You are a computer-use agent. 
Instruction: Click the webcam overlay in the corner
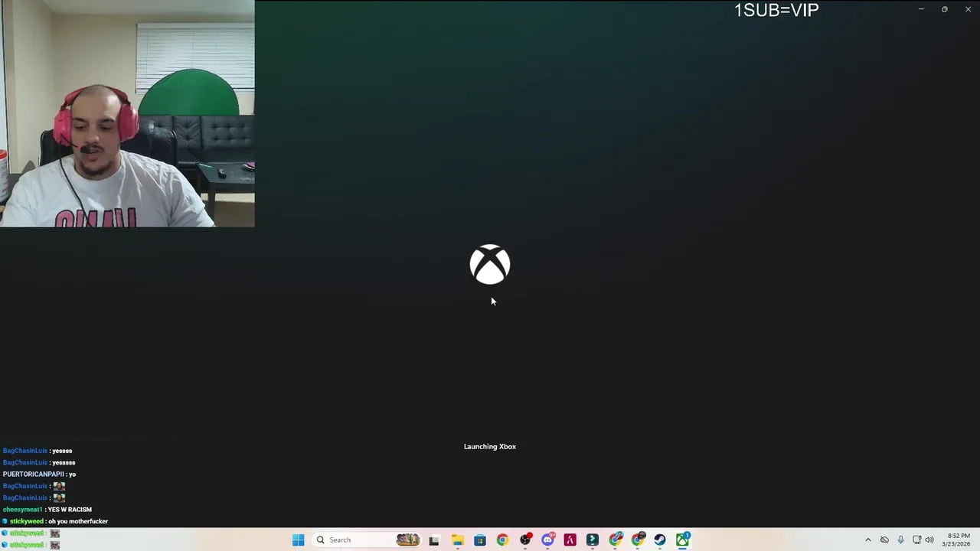pyautogui.click(x=127, y=113)
